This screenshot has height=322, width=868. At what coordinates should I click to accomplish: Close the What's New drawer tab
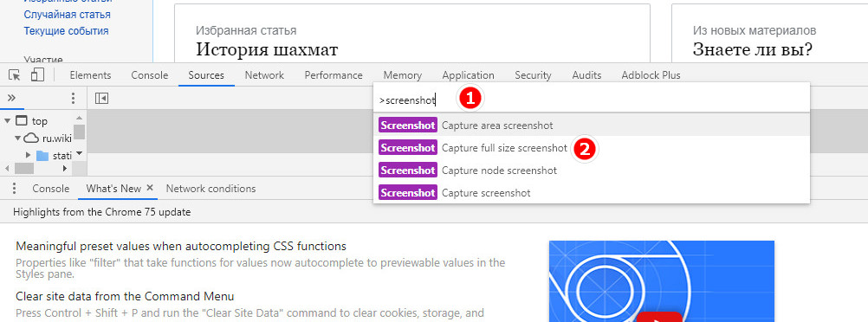coord(150,188)
